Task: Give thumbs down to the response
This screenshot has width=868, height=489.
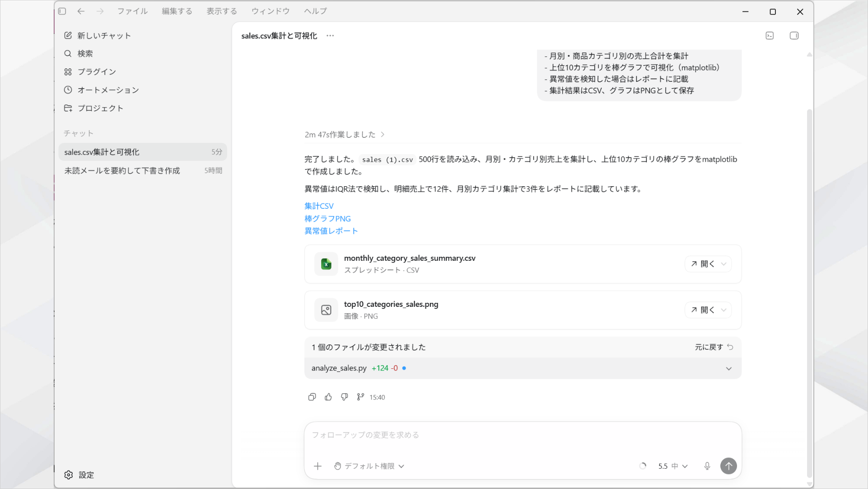Action: click(345, 397)
